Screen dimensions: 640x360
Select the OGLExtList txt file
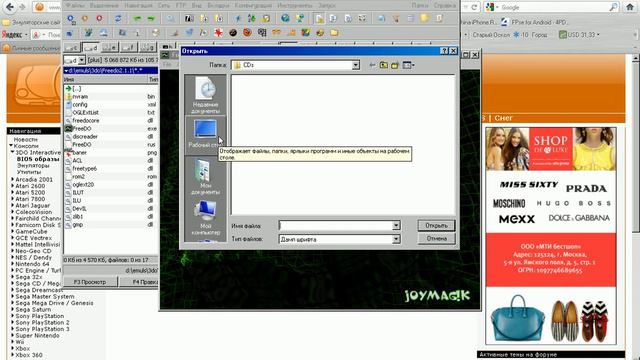pos(110,113)
